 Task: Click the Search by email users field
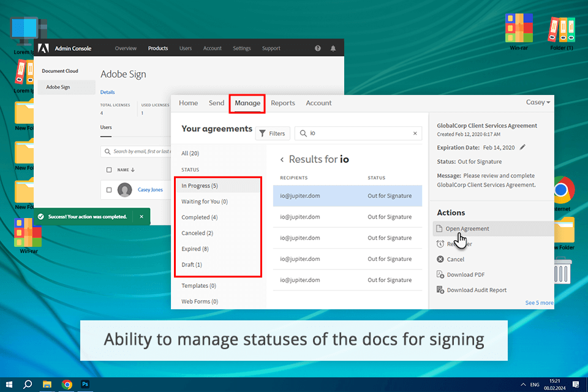point(136,151)
